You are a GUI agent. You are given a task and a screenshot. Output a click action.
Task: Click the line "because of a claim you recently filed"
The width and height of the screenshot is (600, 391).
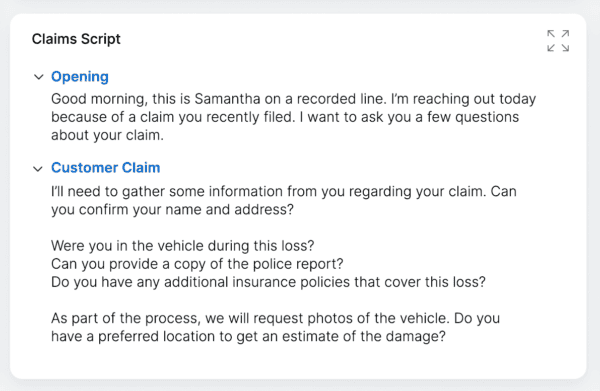pos(285,117)
